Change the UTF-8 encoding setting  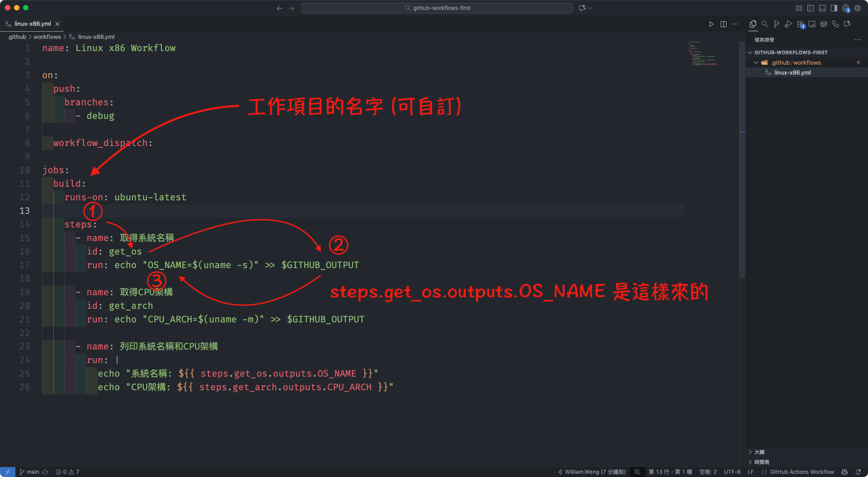[731, 472]
